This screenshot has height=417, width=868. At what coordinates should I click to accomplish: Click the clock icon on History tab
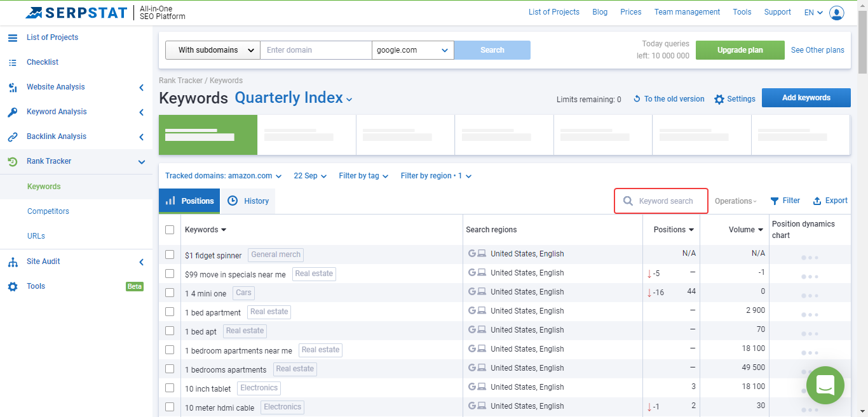coord(233,201)
